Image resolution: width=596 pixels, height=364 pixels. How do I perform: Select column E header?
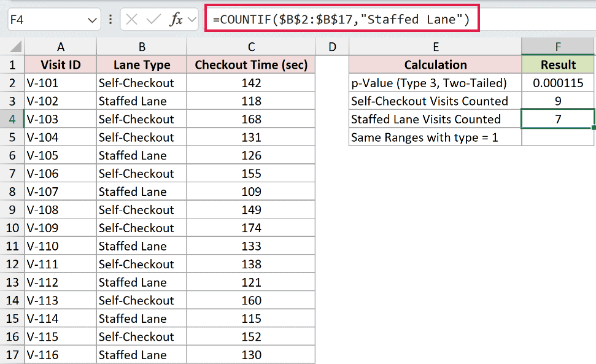[436, 47]
